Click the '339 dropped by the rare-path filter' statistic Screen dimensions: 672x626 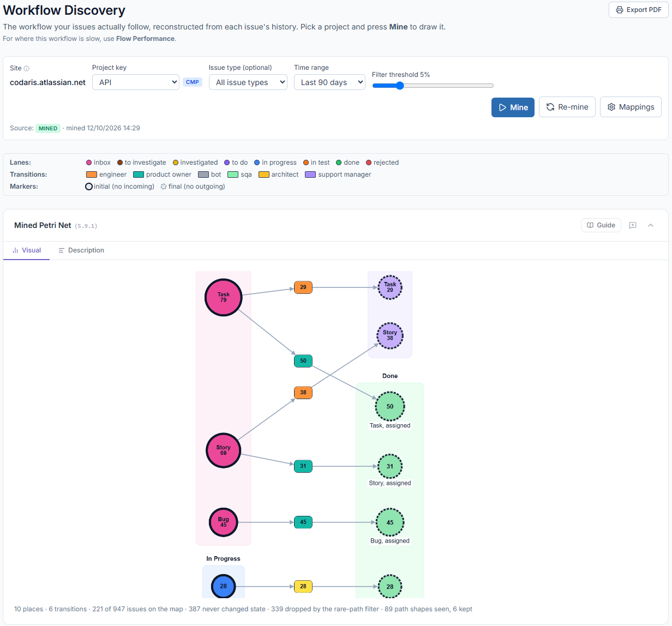click(325, 609)
